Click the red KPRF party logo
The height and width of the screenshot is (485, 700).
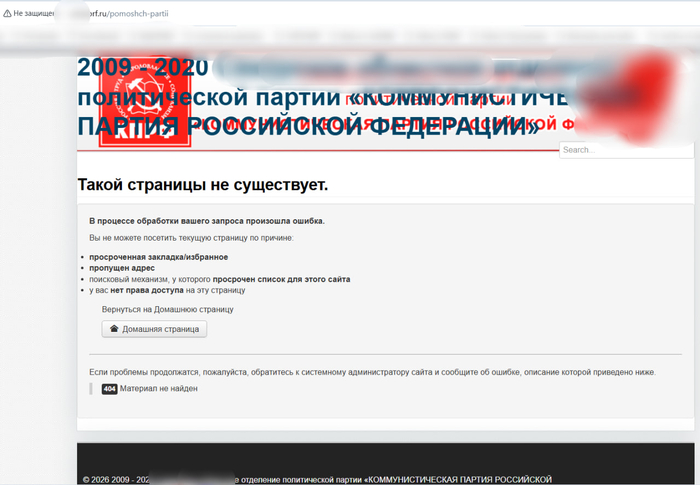pyautogui.click(x=145, y=101)
